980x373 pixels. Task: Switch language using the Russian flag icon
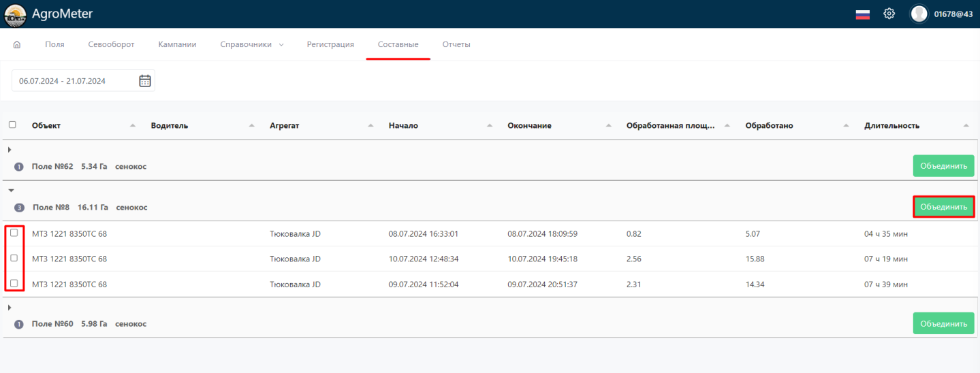[863, 14]
